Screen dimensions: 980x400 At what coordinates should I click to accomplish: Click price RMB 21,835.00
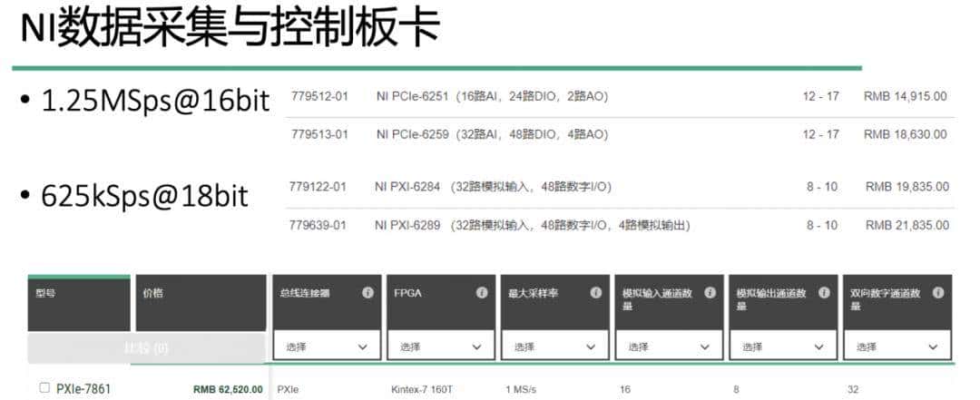pos(906,225)
